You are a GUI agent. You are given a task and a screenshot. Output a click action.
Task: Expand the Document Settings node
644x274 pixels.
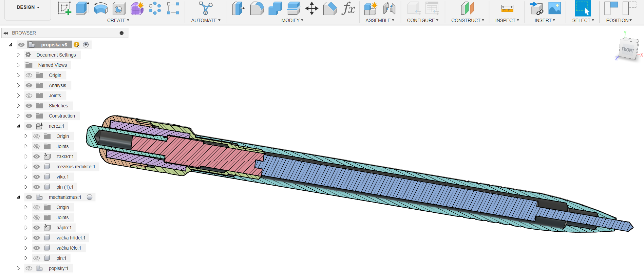18,55
